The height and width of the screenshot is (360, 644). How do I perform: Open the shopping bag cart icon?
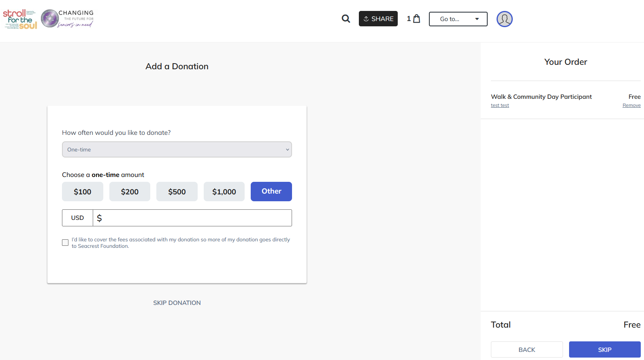point(416,19)
